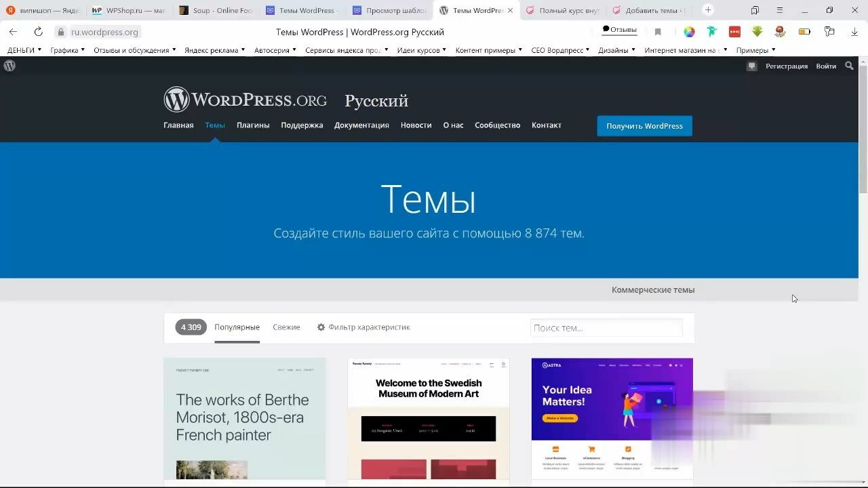868x488 pixels.
Task: Open the Главная menu item
Action: coord(178,125)
